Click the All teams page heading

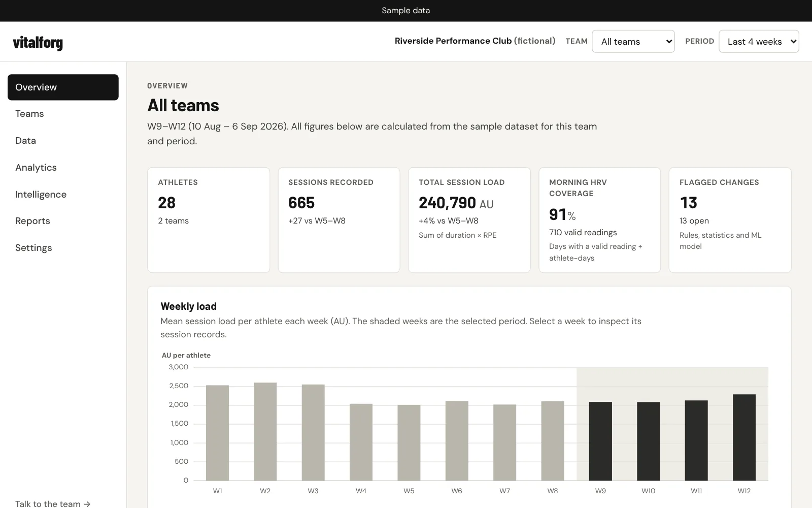click(183, 105)
